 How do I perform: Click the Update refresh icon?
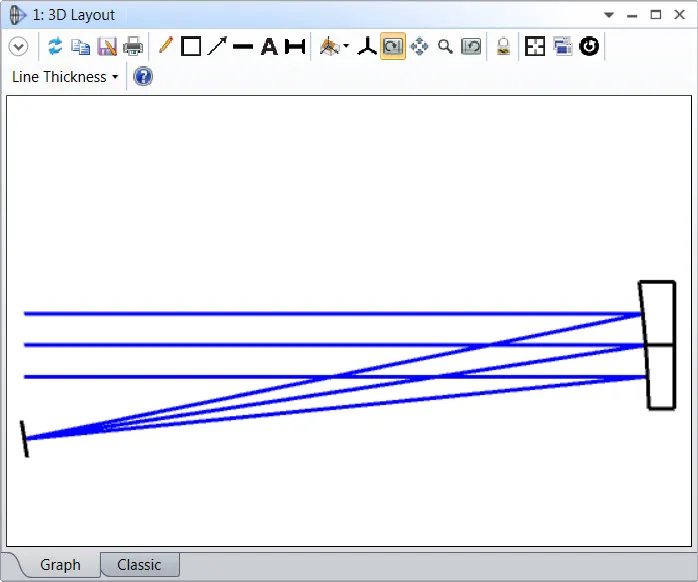tap(55, 46)
